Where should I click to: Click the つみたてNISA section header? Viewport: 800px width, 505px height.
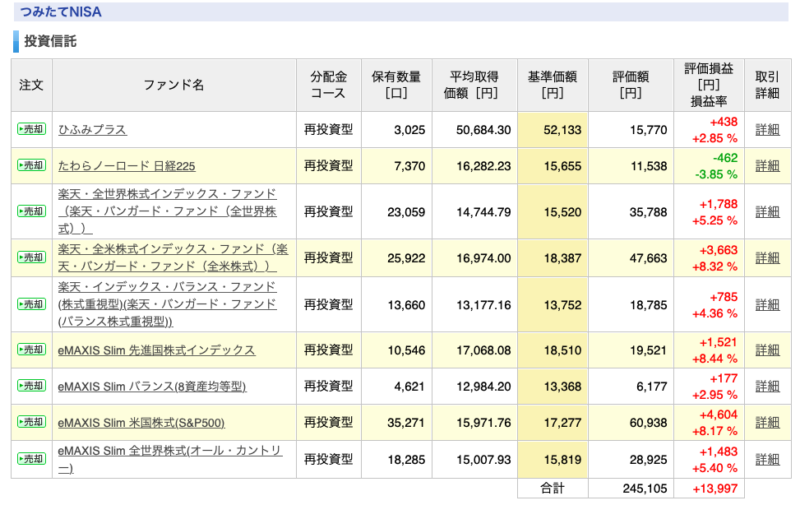[401, 12]
